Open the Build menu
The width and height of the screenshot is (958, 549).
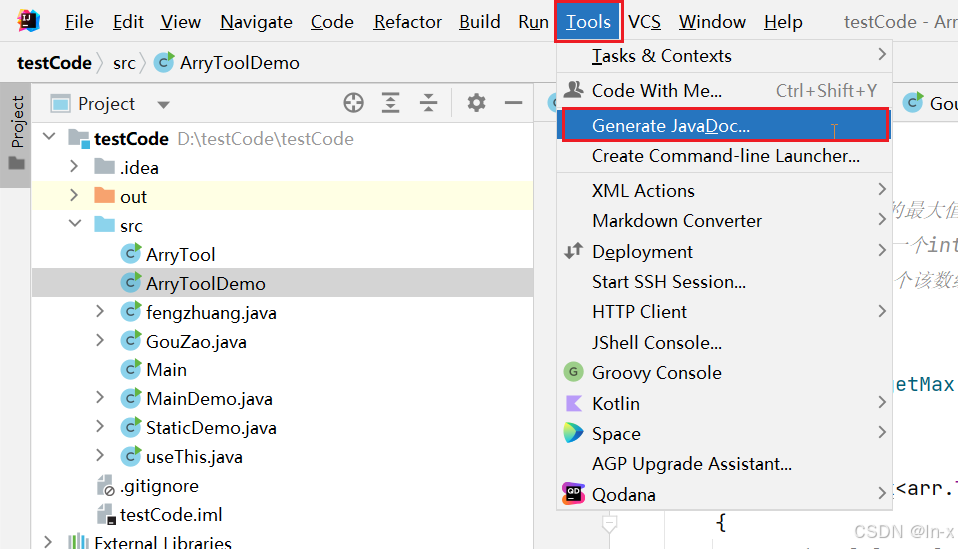[480, 22]
